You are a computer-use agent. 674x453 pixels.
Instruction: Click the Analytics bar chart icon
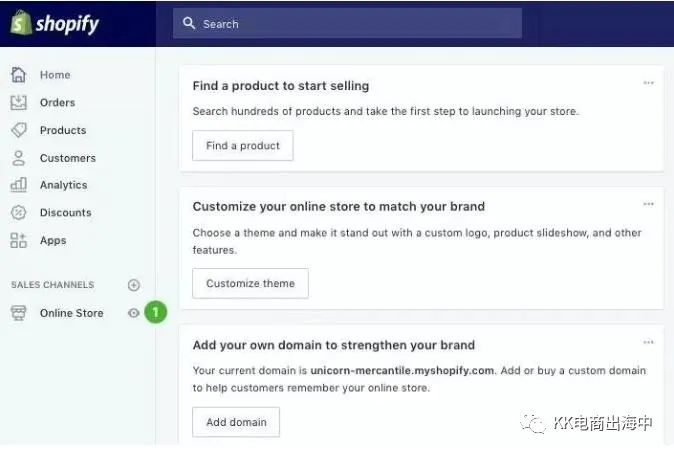coord(18,185)
